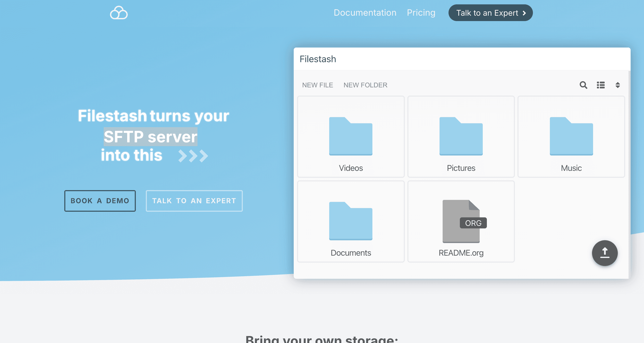The height and width of the screenshot is (343, 644).
Task: Click the highlighted SFTP server text
Action: (x=150, y=137)
